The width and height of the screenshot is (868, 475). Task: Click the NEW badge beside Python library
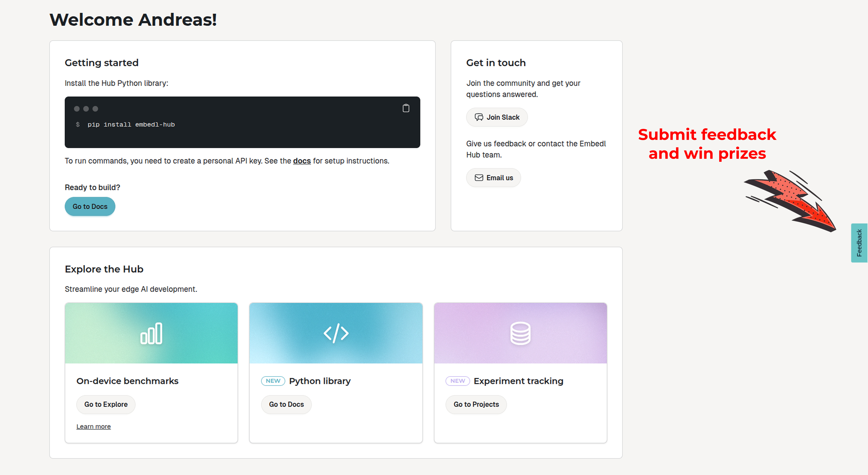[273, 381]
